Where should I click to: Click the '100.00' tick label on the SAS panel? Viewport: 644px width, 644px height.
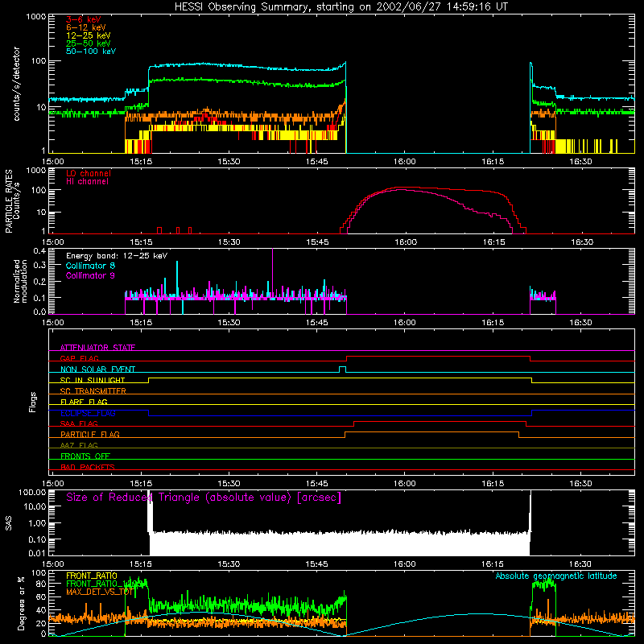click(x=32, y=493)
